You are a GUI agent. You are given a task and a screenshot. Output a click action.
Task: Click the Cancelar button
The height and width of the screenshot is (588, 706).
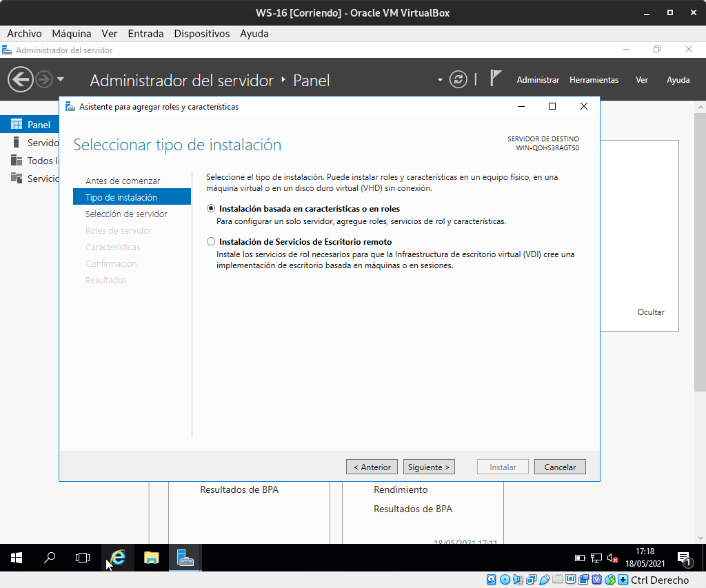[x=560, y=467]
